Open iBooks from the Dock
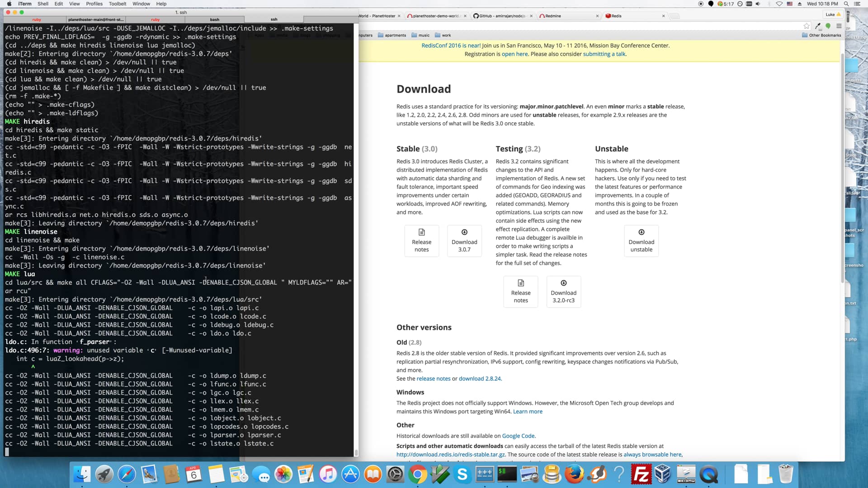The image size is (868, 488). pos(373,474)
